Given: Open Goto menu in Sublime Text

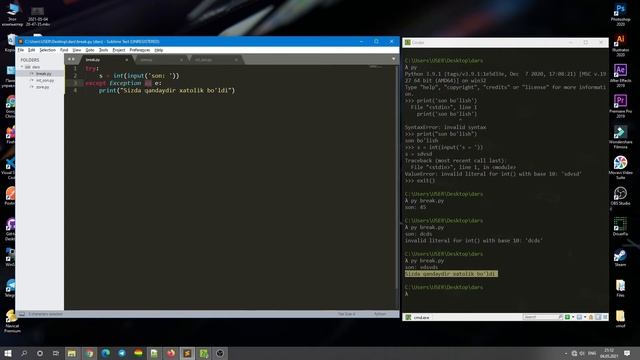Looking at the screenshot, I should (90, 50).
